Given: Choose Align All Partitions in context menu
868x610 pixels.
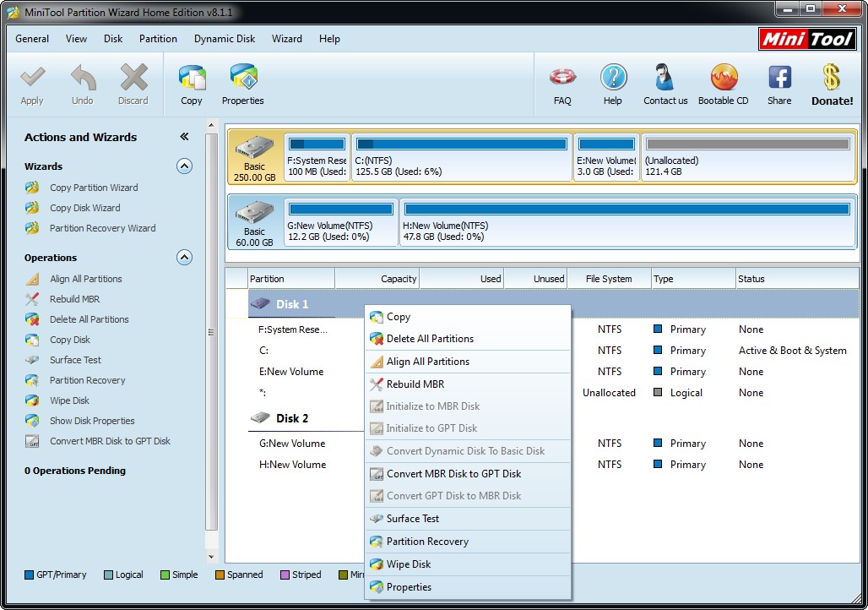Looking at the screenshot, I should coord(468,362).
